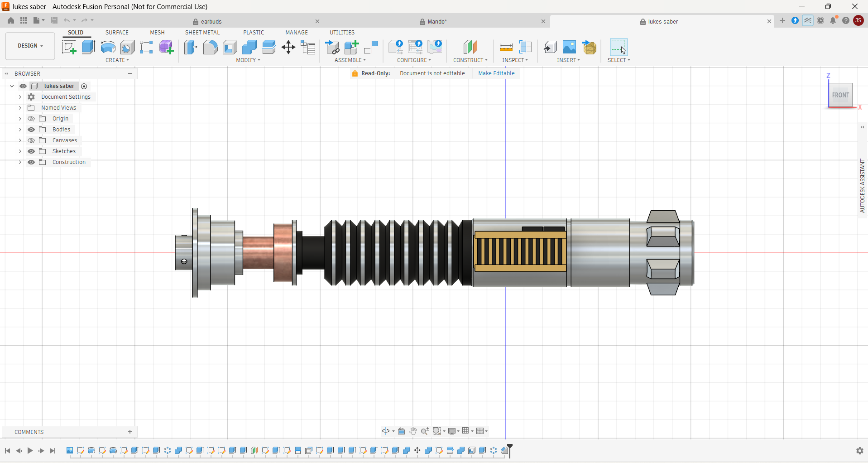Open the notifications bell
Image resolution: width=868 pixels, height=463 pixels.
click(x=833, y=20)
